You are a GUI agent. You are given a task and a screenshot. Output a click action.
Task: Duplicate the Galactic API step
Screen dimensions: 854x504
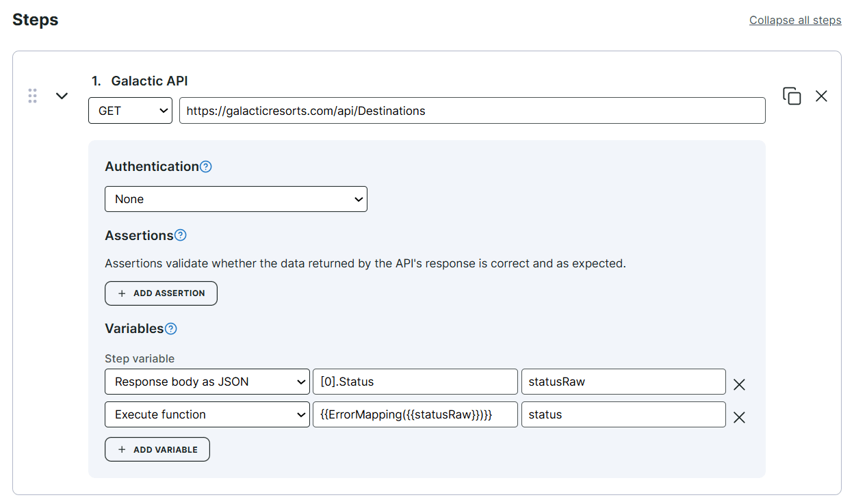(x=792, y=96)
